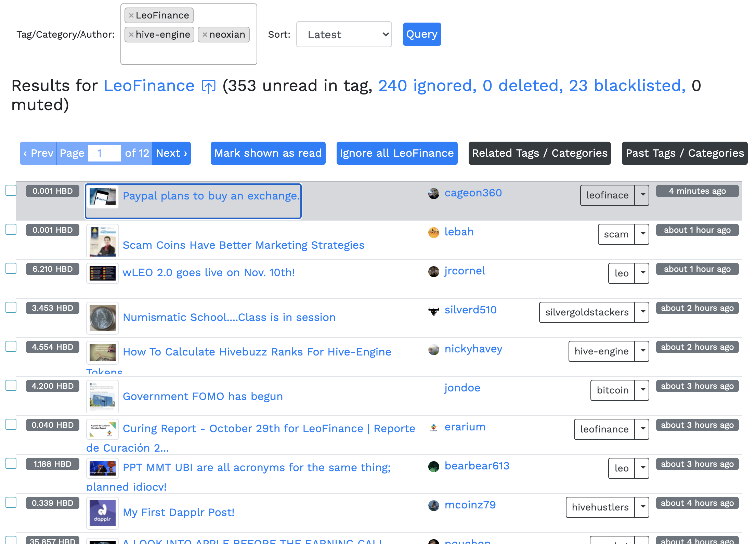Open Numismatic School coin thumbnail

103,318
